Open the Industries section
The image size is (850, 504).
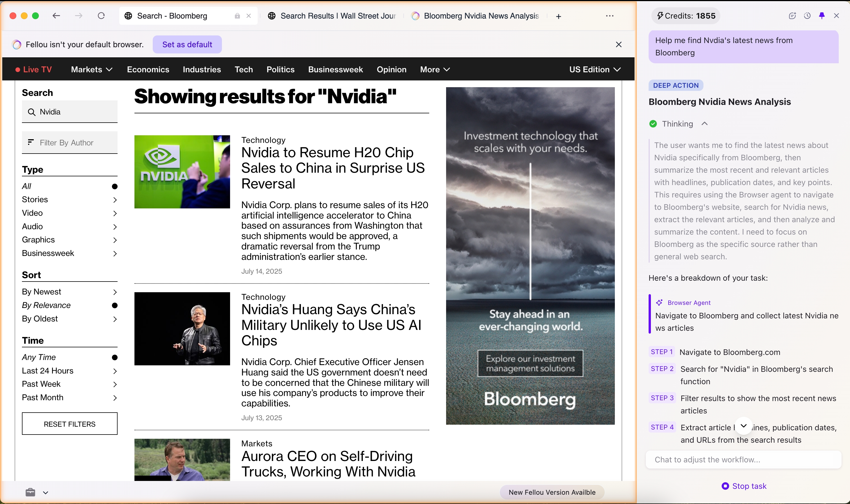[x=202, y=69]
